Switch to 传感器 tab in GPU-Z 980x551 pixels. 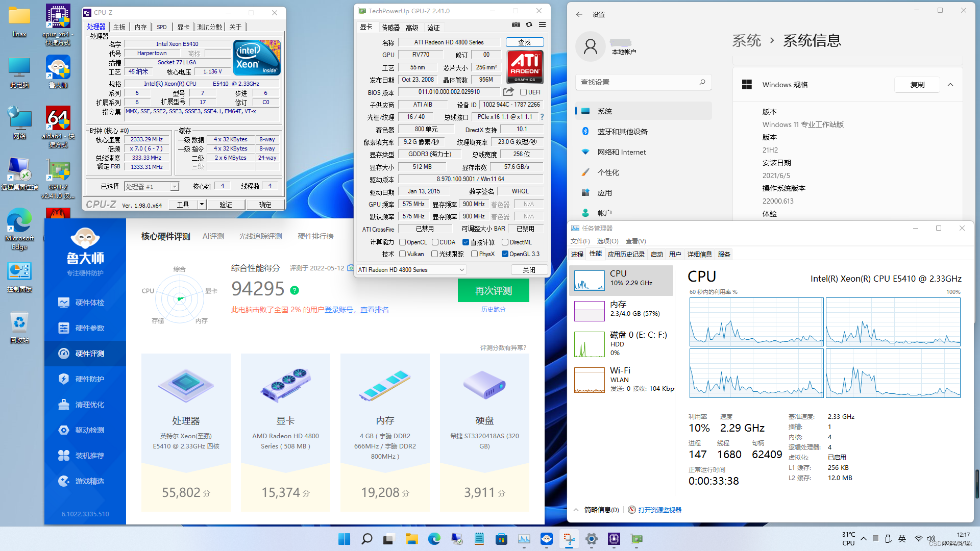point(390,28)
